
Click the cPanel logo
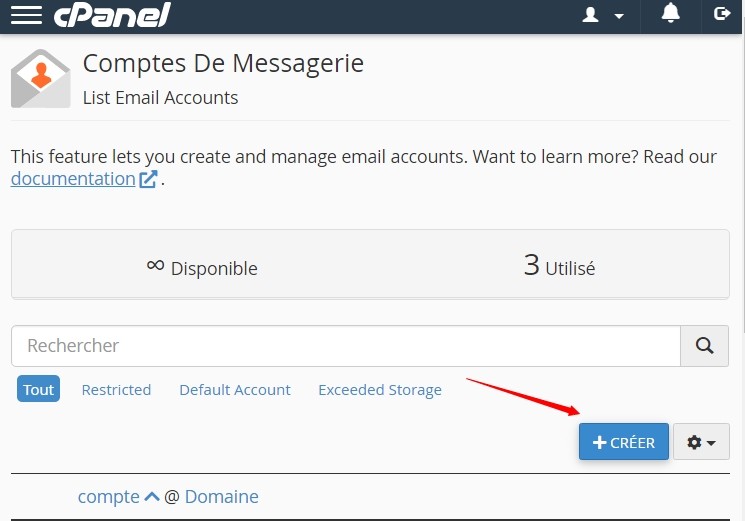click(112, 15)
